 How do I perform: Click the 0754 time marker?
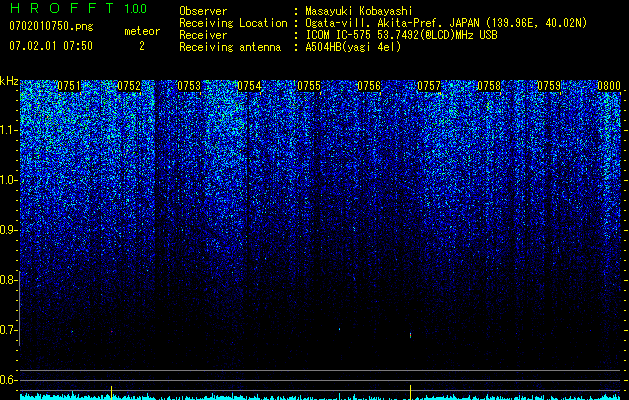249,86
